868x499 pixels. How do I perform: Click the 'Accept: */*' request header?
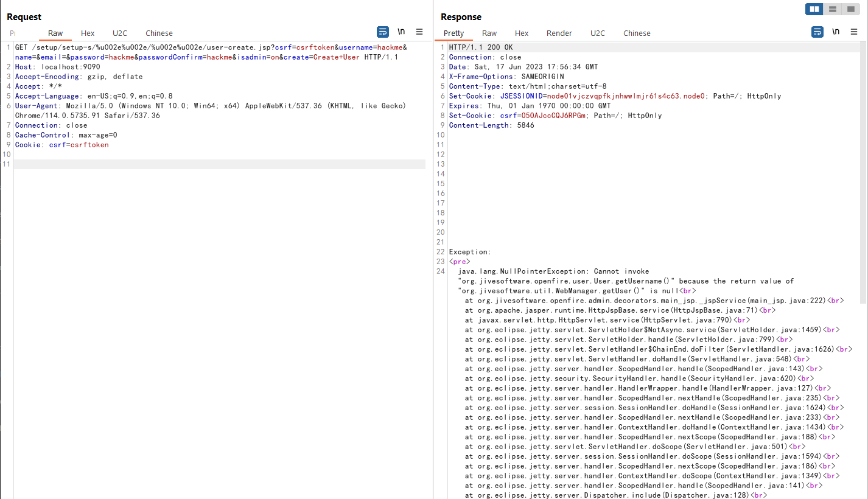tap(38, 86)
